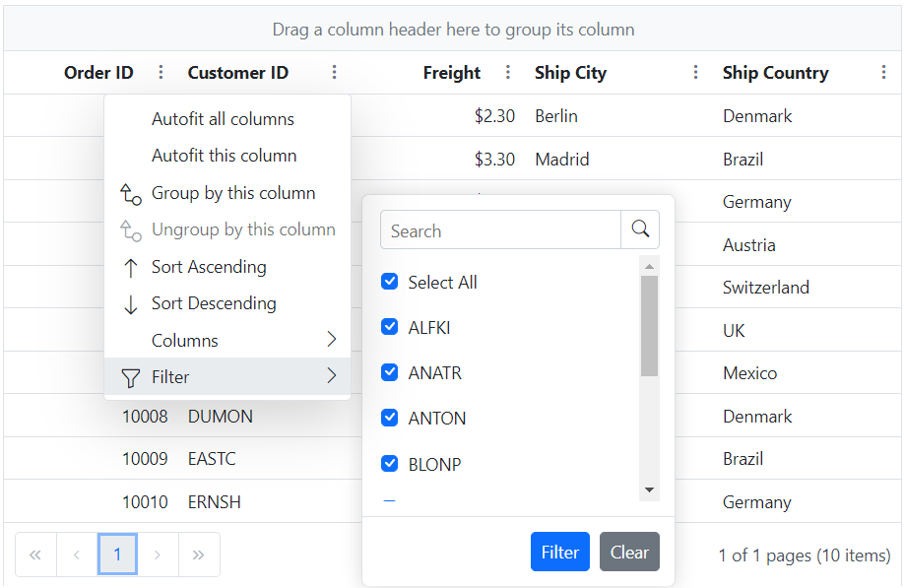Click the ERNSH customer cell
The width and height of the screenshot is (904, 588).
click(215, 502)
